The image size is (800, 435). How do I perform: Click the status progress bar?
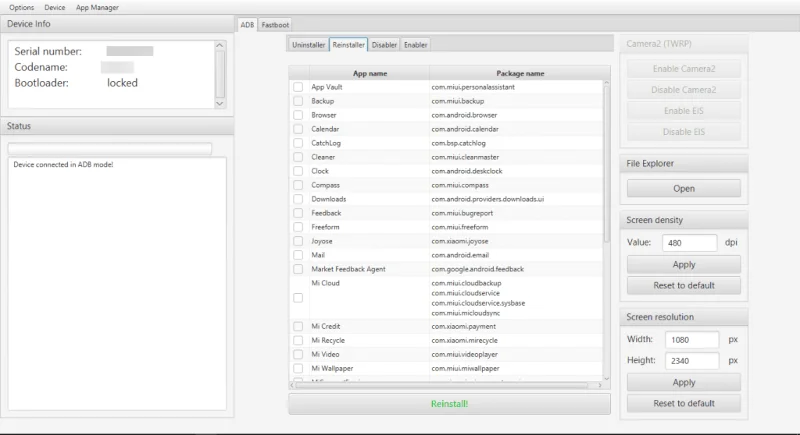(110, 148)
